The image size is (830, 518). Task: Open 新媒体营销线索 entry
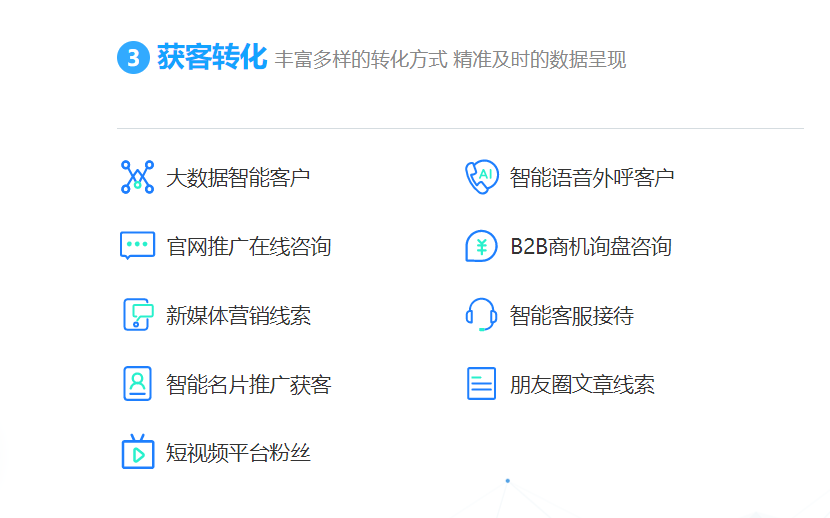[238, 315]
